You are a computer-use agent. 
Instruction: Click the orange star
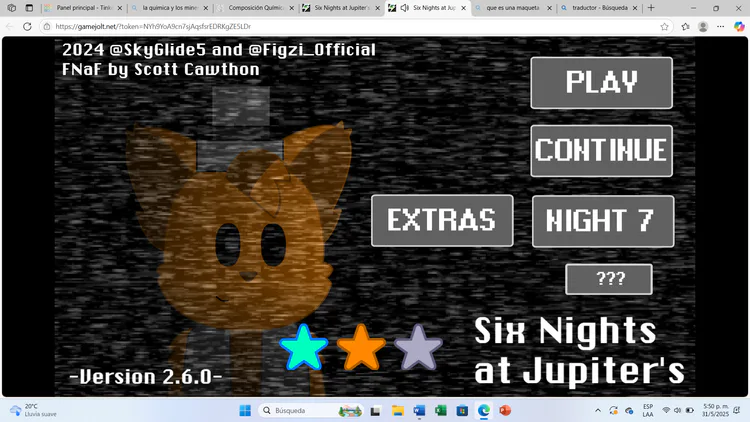(361, 348)
